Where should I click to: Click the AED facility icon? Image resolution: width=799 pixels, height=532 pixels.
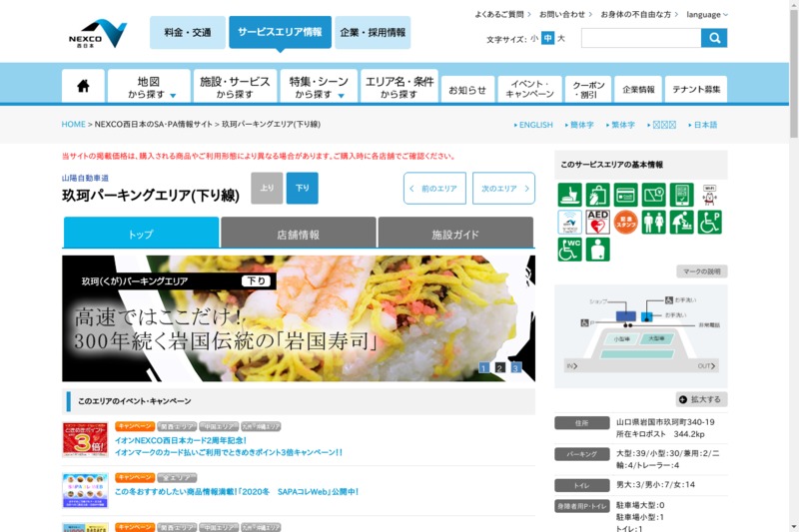(598, 222)
